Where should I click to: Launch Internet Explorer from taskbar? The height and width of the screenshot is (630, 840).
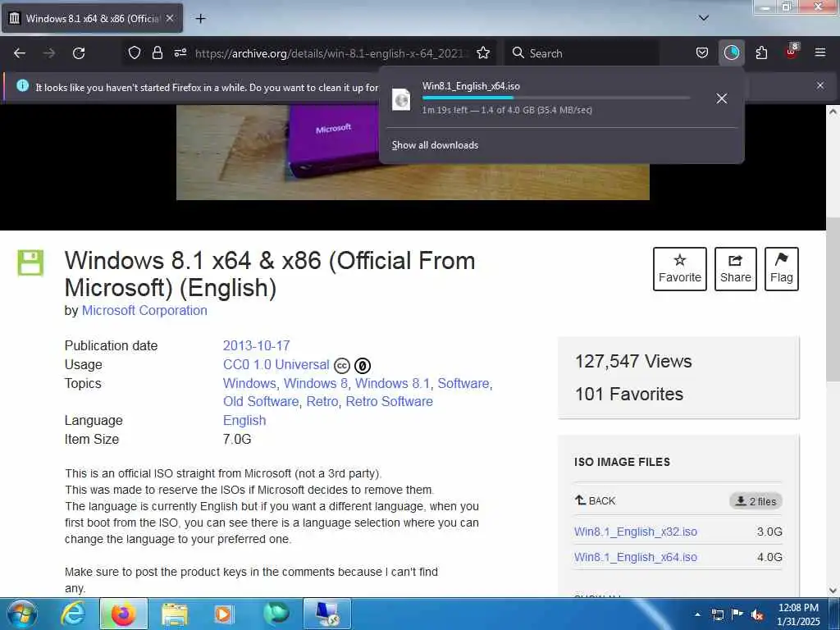[72, 614]
